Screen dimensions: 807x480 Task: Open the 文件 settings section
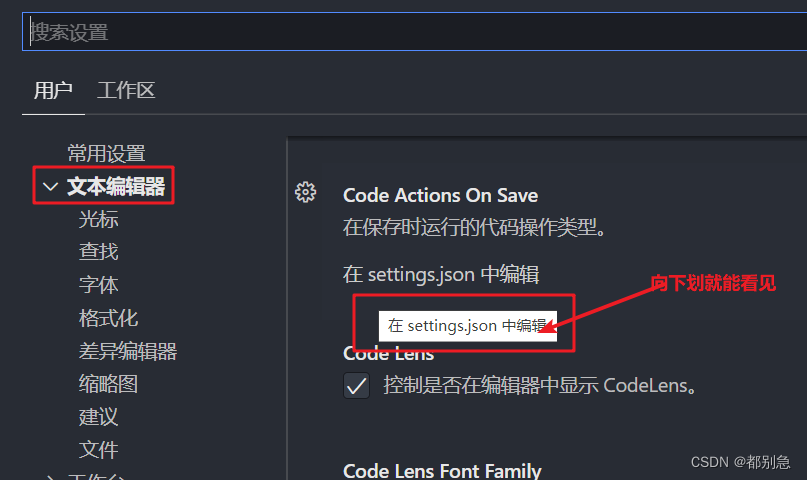tap(99, 450)
